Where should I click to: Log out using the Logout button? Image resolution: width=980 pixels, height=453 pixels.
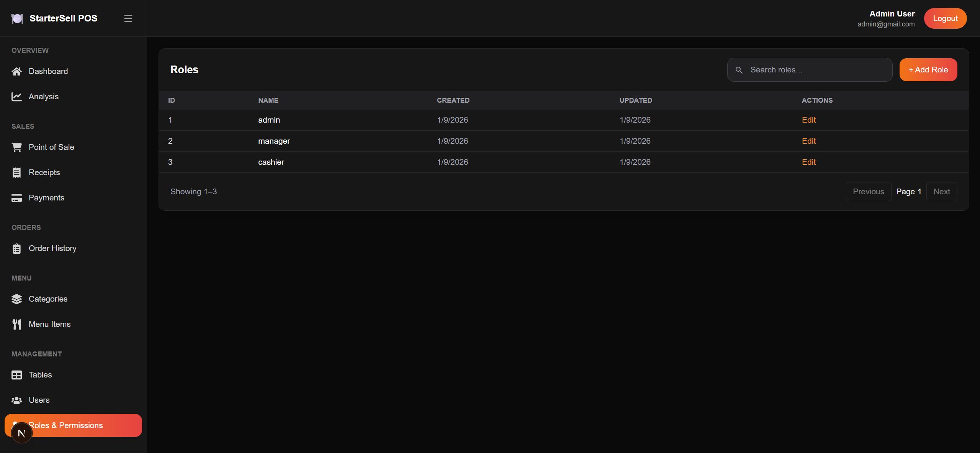coord(945,18)
